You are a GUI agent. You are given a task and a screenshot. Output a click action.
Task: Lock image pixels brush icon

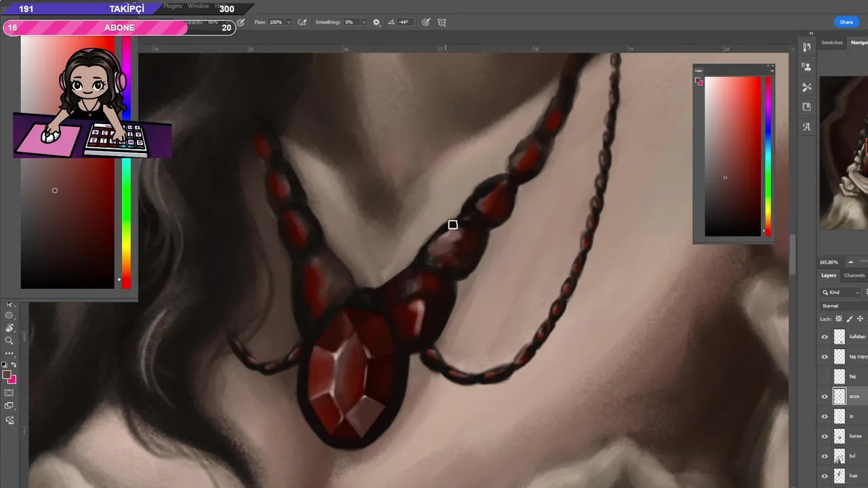[x=850, y=319]
